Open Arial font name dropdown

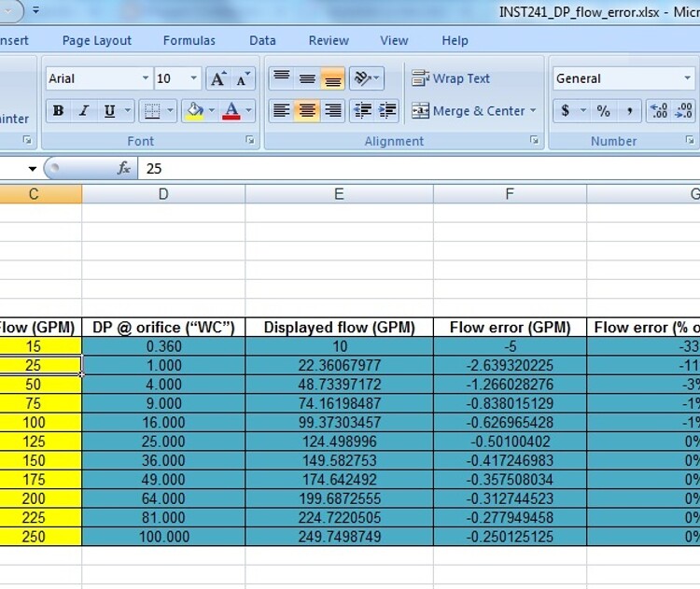145,78
